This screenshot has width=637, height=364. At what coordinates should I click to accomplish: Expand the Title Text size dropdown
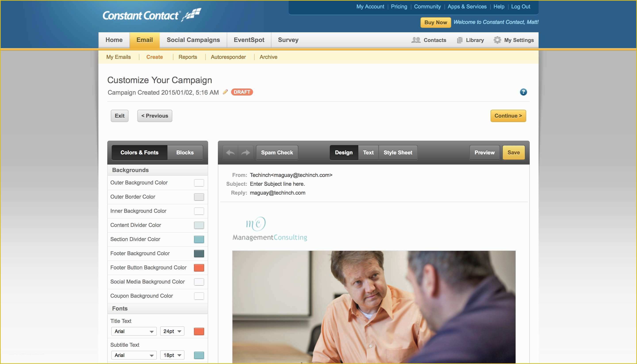tap(172, 331)
